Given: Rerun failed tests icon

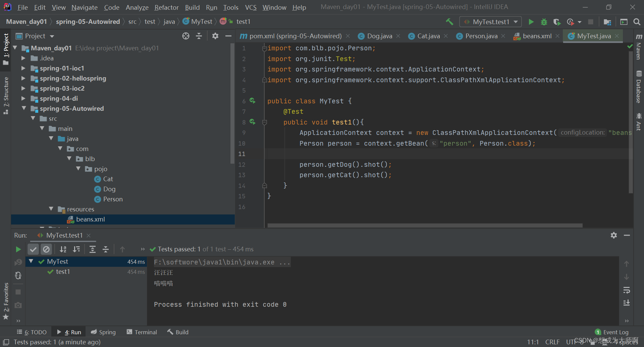Looking at the screenshot, I should 18,262.
